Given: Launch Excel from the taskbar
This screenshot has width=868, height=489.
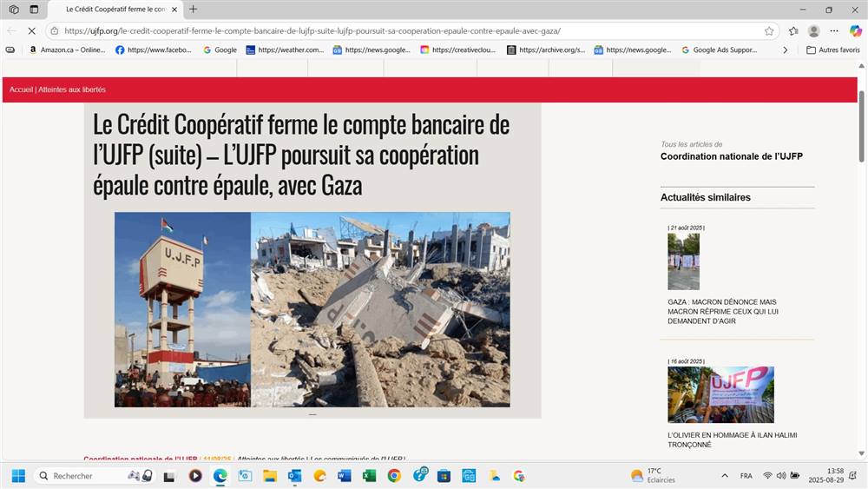Looking at the screenshot, I should 369,476.
